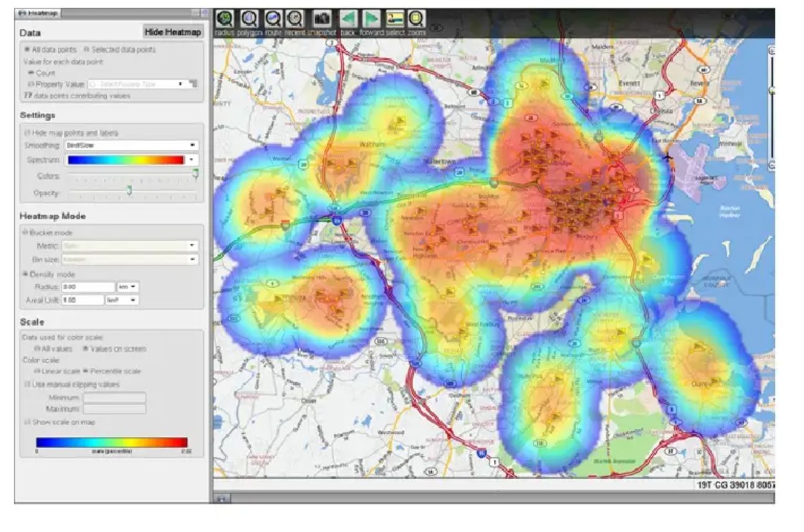
Task: Click the select tool icon
Action: [x=395, y=19]
